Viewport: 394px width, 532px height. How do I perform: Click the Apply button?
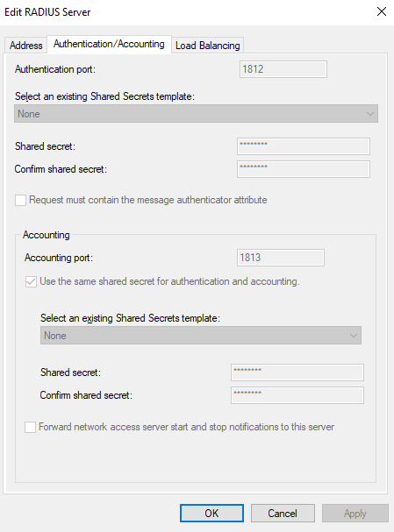point(355,513)
